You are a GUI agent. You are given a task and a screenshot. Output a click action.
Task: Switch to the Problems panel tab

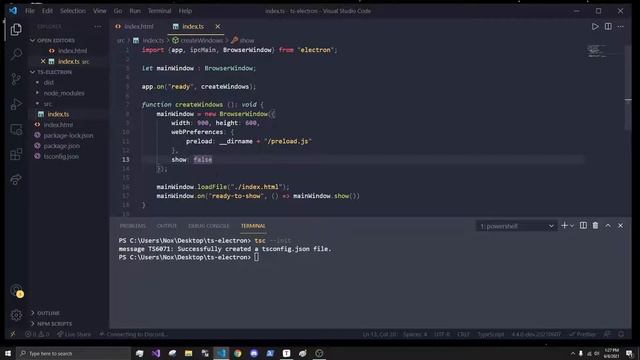point(133,226)
